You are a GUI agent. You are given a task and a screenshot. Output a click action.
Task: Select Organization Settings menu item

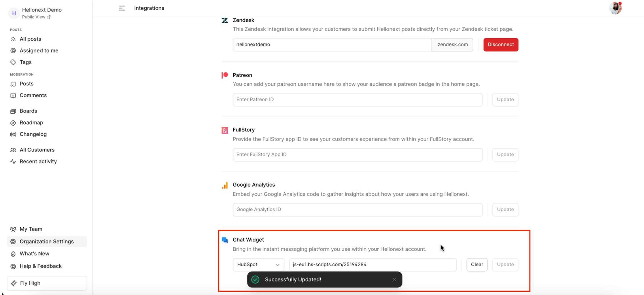[x=47, y=242]
